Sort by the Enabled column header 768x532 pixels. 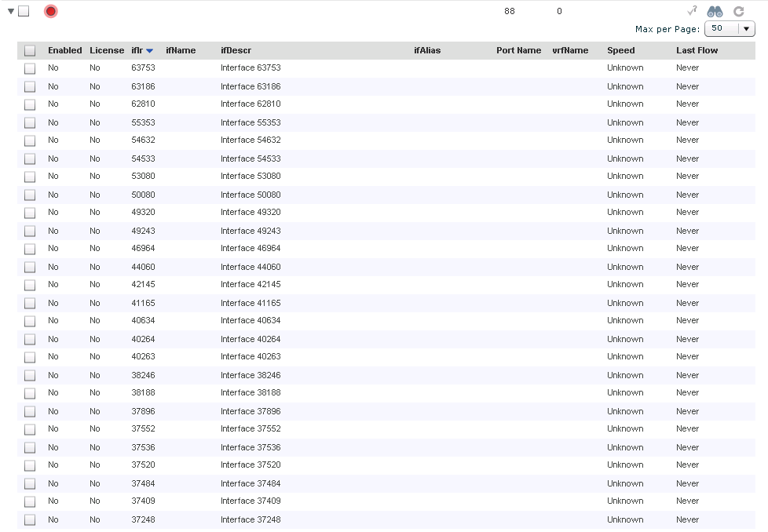64,50
